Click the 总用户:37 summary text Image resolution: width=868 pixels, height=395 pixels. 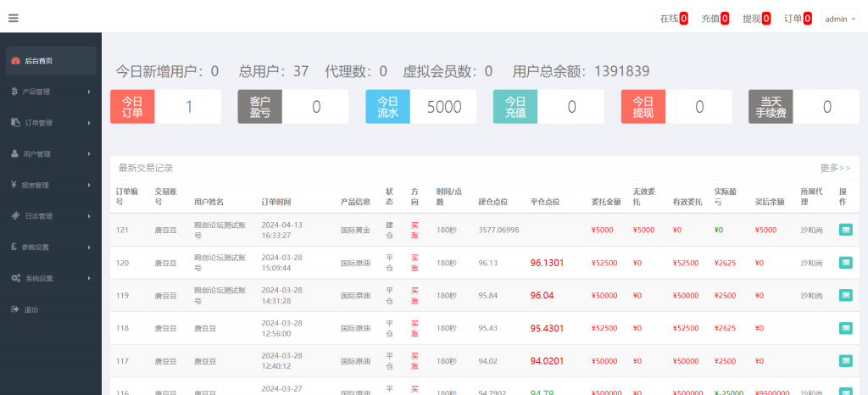point(274,71)
